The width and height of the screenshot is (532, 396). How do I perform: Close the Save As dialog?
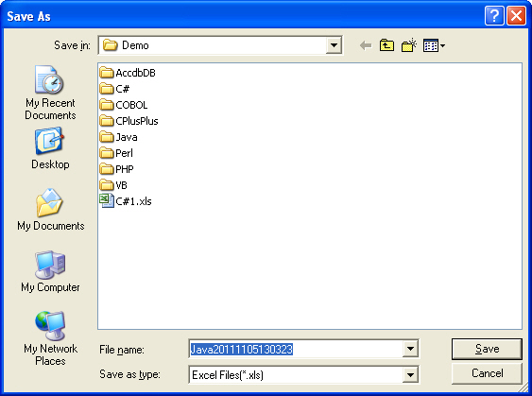[x=516, y=16]
